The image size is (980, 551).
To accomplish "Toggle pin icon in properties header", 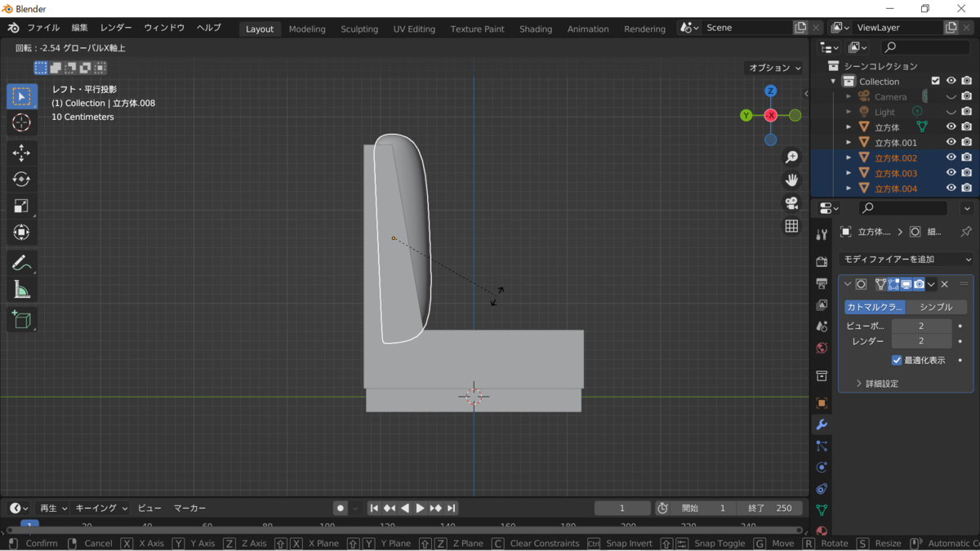I will point(966,232).
